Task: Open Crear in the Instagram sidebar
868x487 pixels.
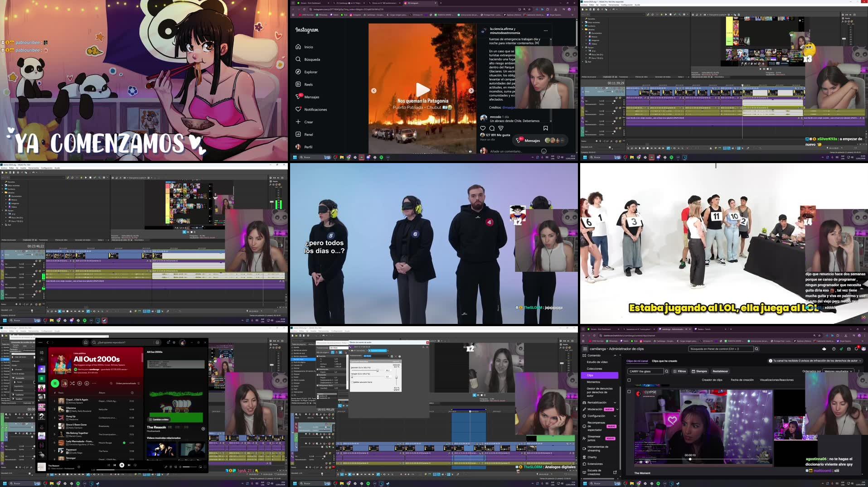Action: tap(308, 122)
